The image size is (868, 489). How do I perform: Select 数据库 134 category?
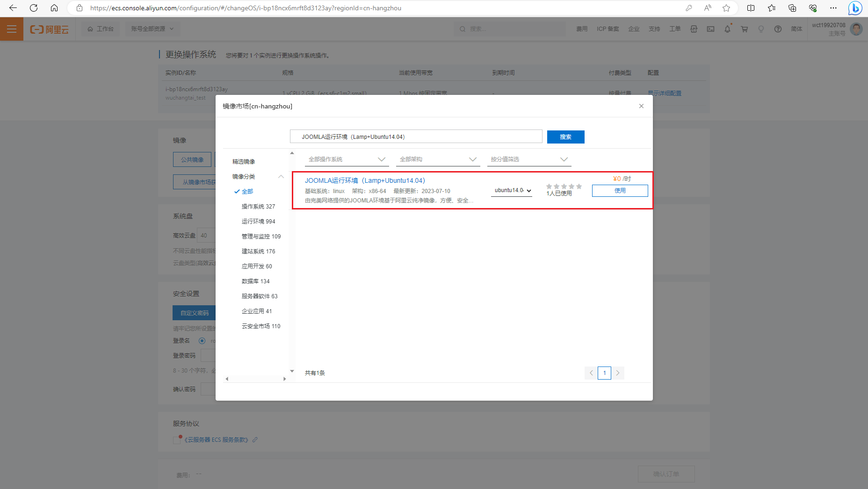pos(255,281)
